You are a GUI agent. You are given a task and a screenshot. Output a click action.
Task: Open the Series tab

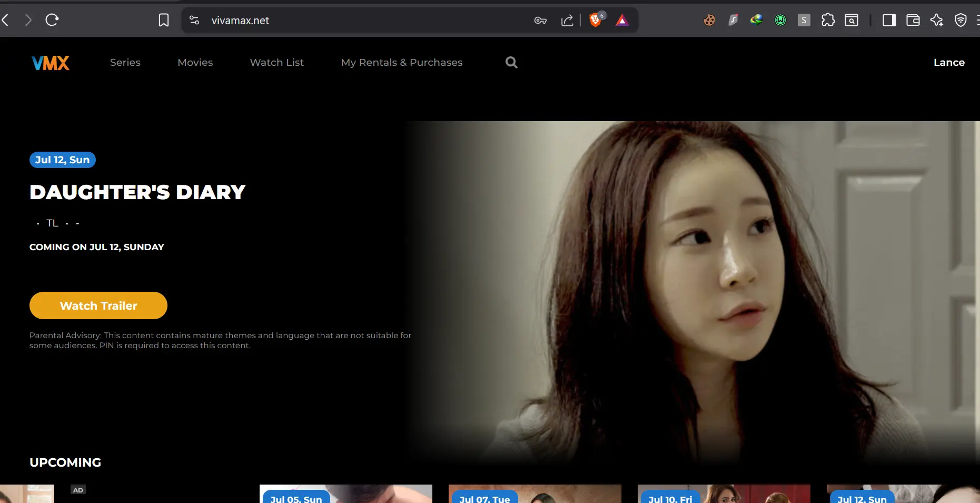[125, 63]
